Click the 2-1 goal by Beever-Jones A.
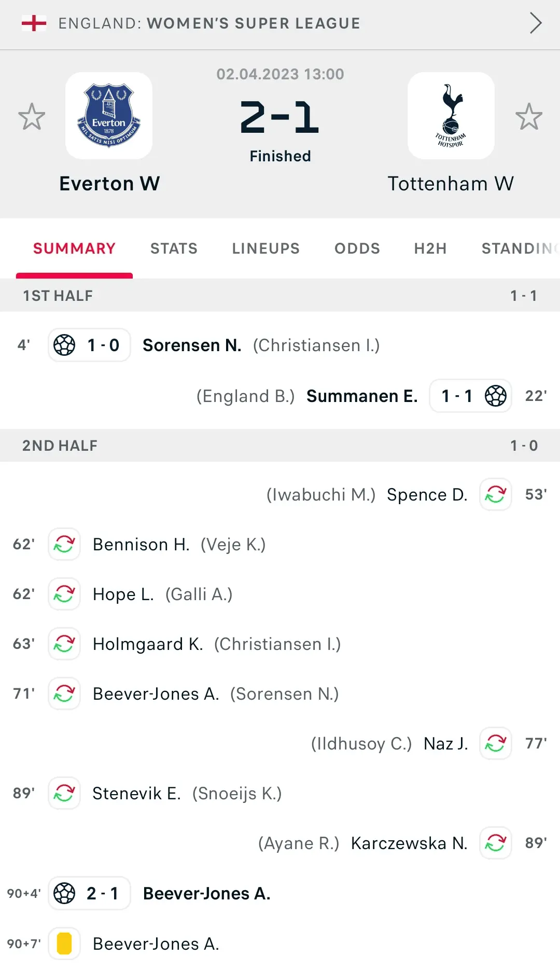 pos(206,893)
